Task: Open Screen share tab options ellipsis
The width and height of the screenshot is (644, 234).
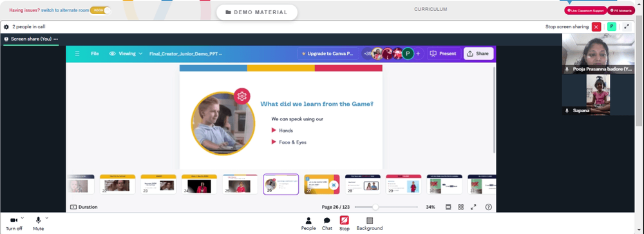Action: [x=56, y=39]
